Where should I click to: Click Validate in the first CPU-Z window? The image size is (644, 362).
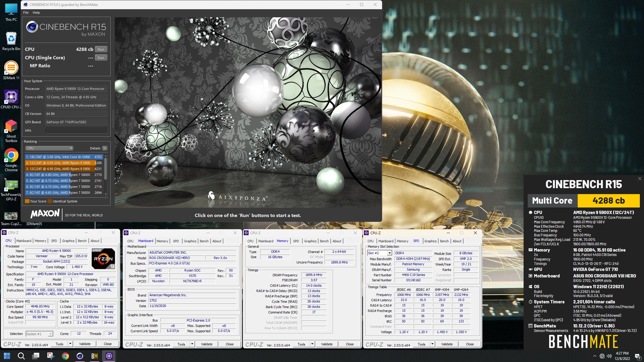click(85, 344)
